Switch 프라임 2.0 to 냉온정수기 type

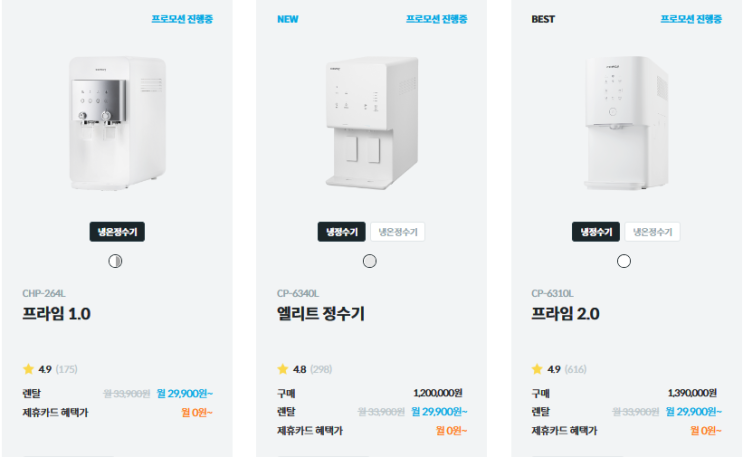click(x=652, y=232)
